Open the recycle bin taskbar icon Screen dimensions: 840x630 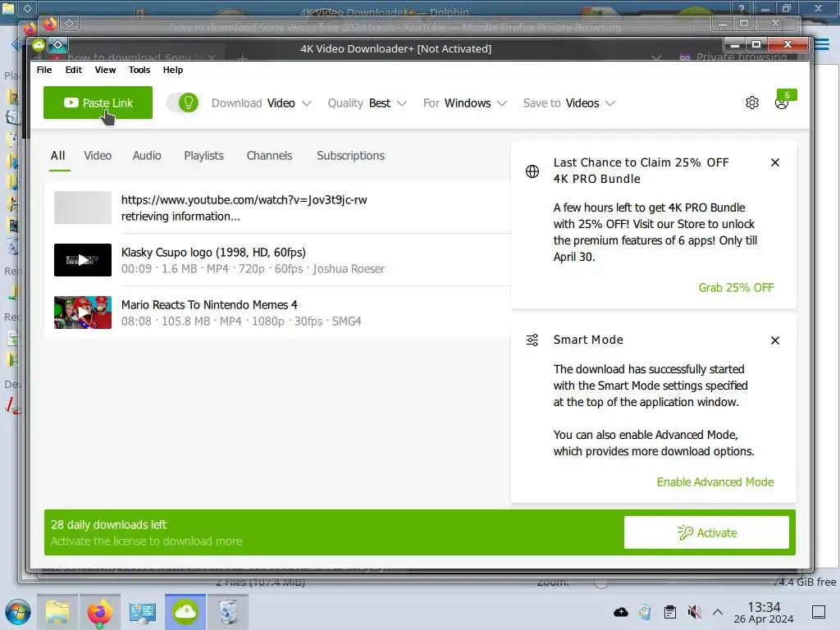[x=228, y=612]
